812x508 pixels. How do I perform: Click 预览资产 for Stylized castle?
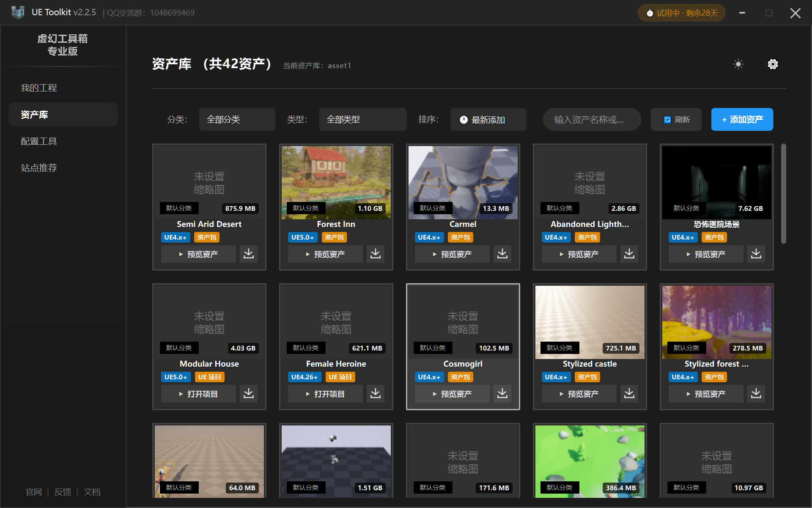pyautogui.click(x=579, y=394)
